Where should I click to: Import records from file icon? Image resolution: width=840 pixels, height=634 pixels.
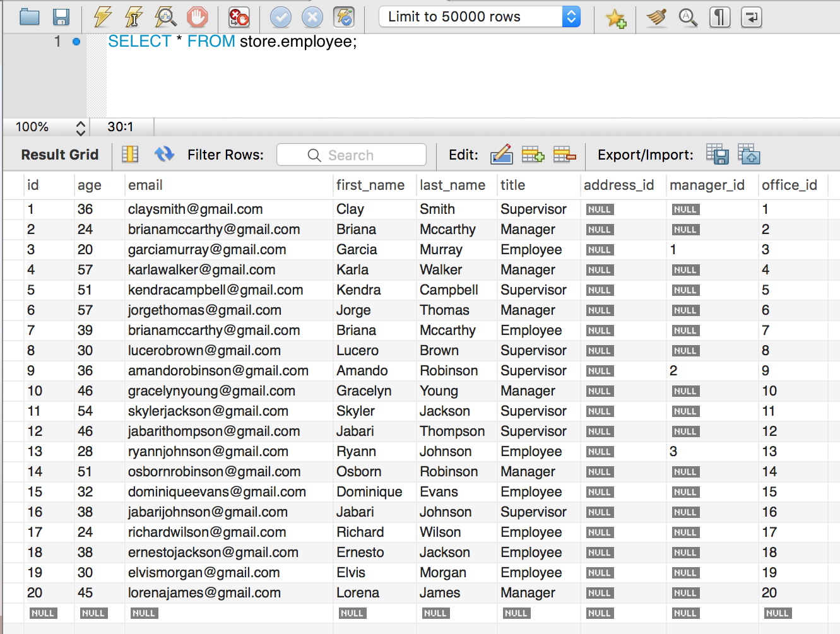click(749, 155)
